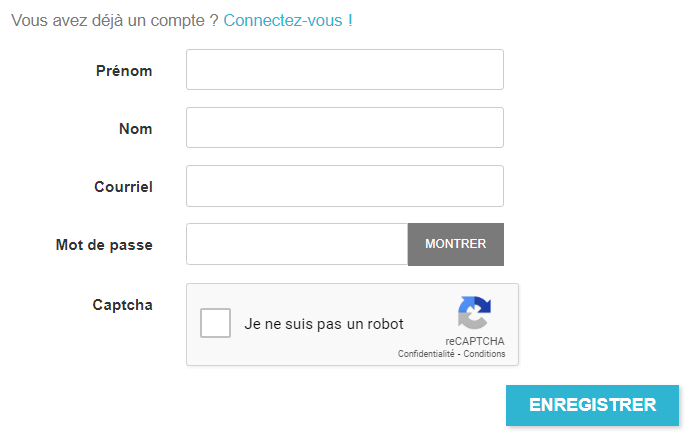Viewport: 690px width, 442px height.
Task: Click the 'Connectez-vous' sign-in link
Action: (283, 20)
